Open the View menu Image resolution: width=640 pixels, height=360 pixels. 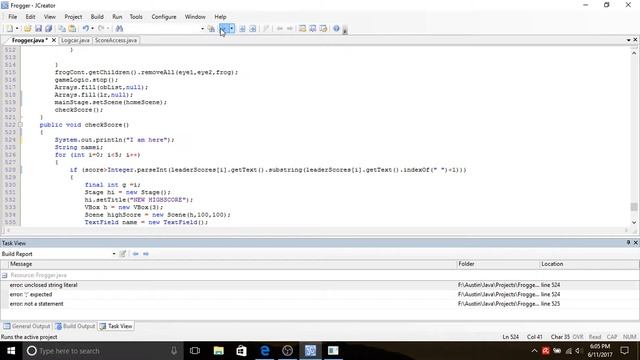coord(49,17)
